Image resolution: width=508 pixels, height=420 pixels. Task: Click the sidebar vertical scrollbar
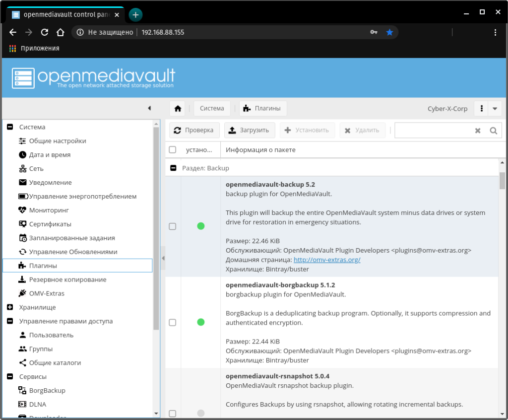click(156, 228)
